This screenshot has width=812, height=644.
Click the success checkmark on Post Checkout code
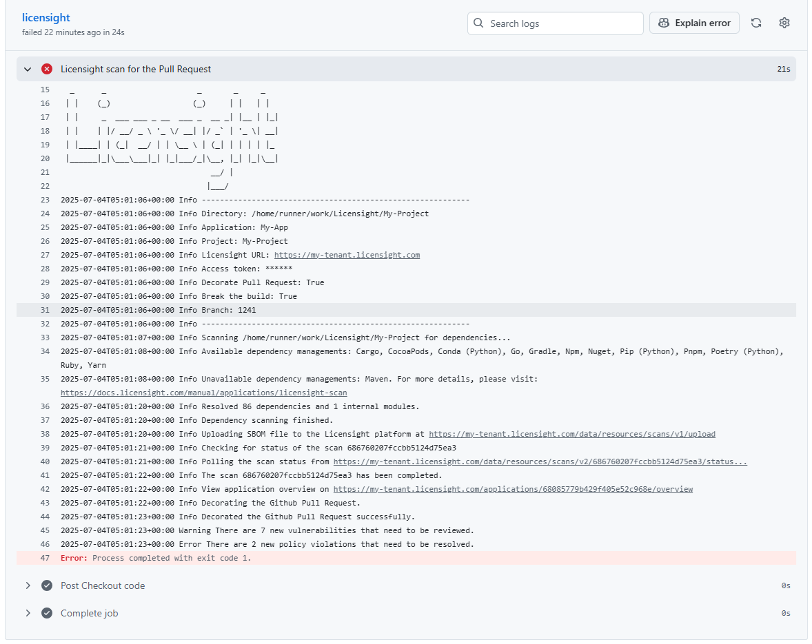pyautogui.click(x=46, y=585)
